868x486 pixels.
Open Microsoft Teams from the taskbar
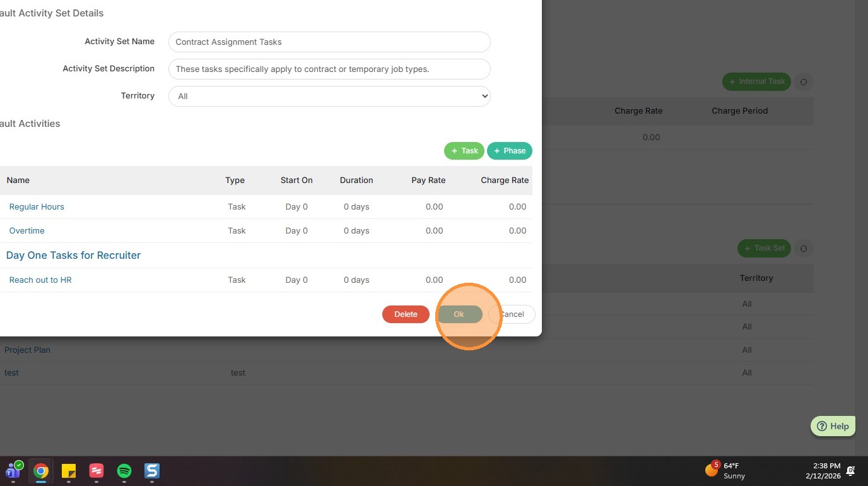[13, 471]
